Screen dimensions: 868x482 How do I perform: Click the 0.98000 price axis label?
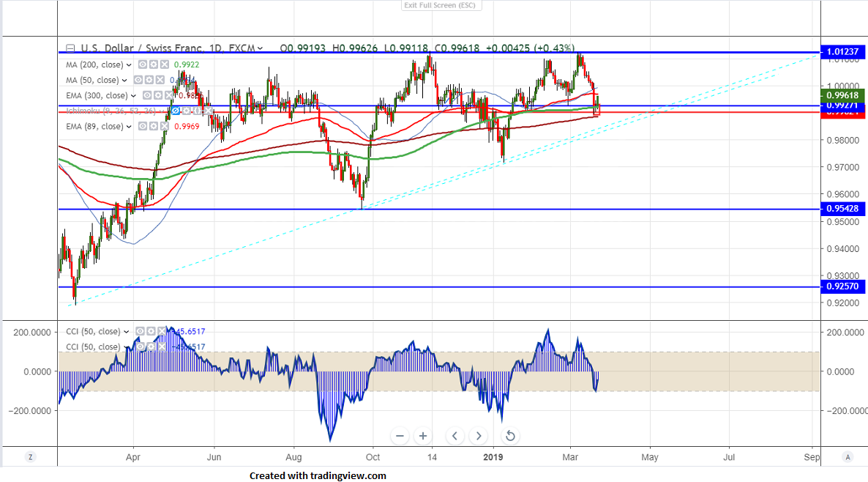tap(843, 140)
